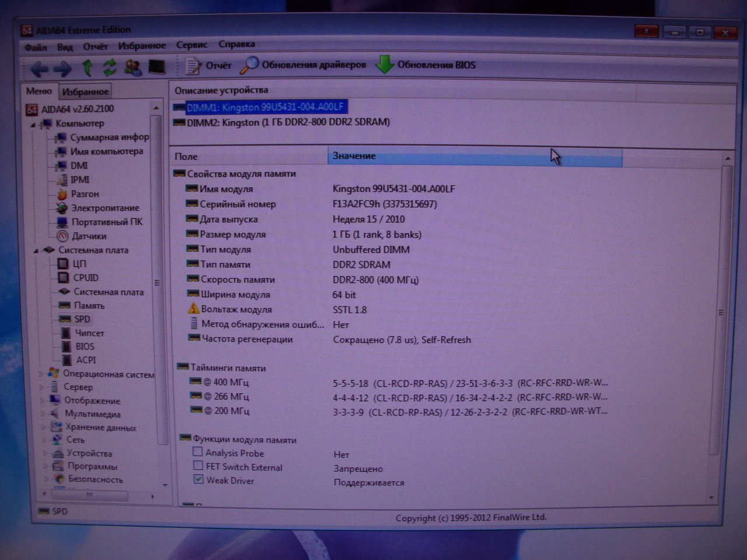
Task: Select Программы tree item
Action: pos(85,466)
